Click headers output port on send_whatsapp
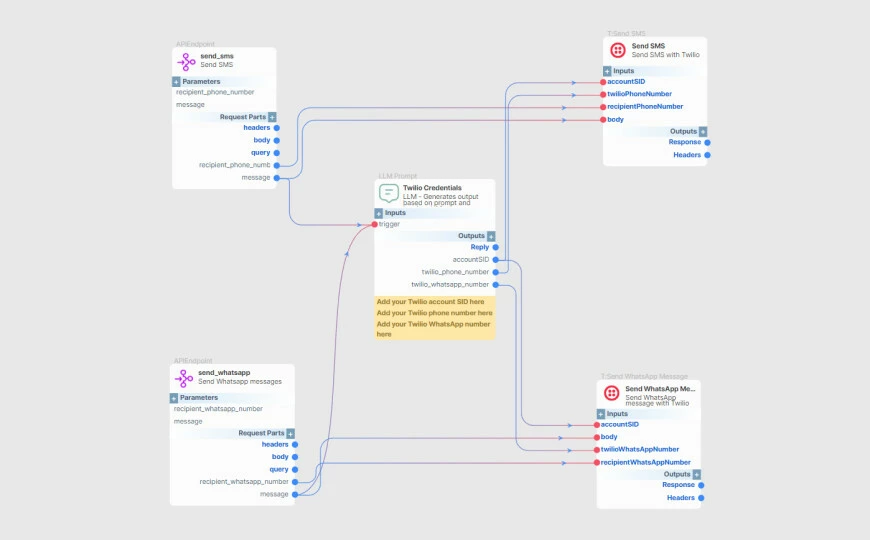The image size is (870, 540). coord(295,445)
